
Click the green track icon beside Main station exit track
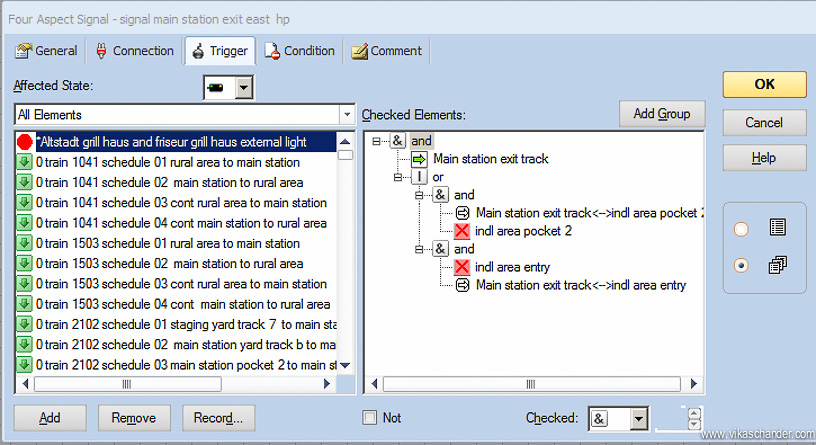[x=419, y=159]
